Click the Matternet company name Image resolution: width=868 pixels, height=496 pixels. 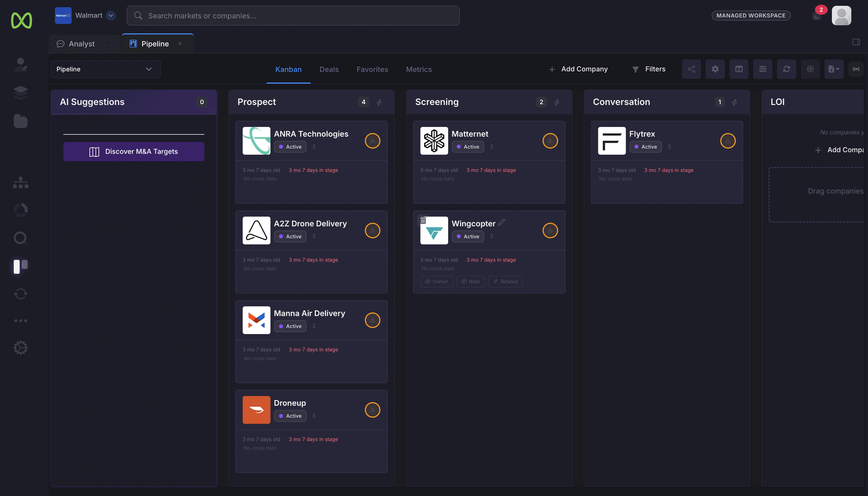coord(470,134)
